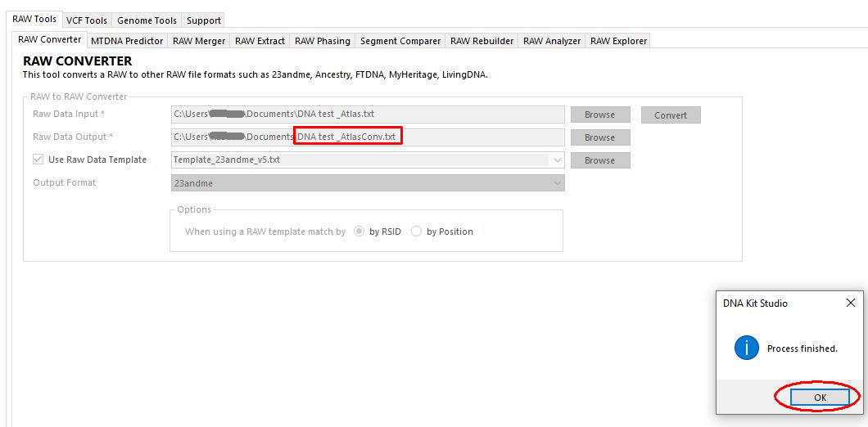The width and height of the screenshot is (868, 427).
Task: Switch to the RAW Merger tab
Action: point(199,41)
